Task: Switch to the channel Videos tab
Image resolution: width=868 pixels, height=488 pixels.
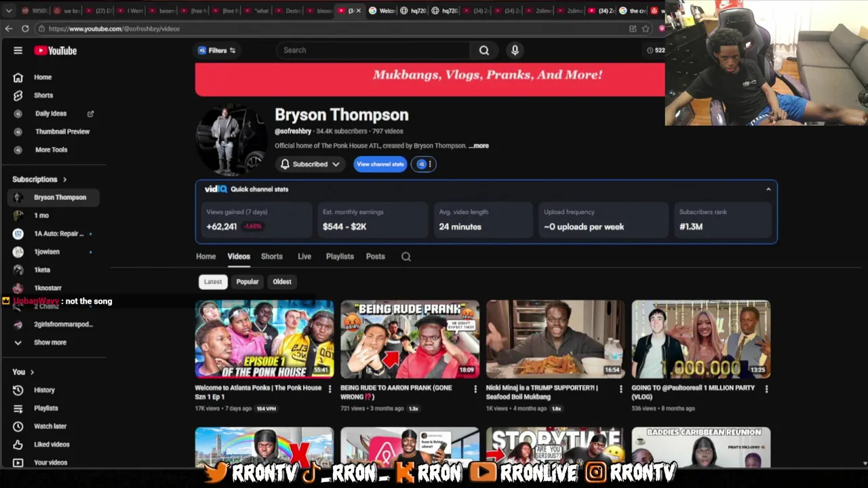Action: 239,257
